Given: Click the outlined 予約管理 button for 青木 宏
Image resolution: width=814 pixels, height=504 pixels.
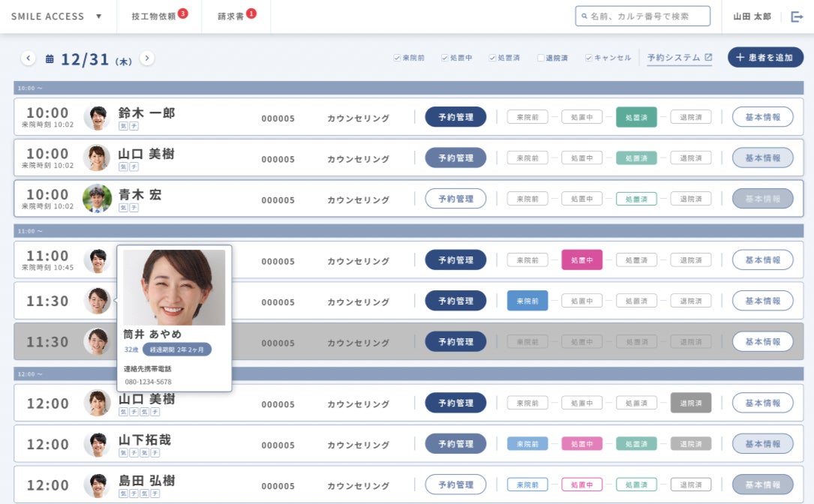Looking at the screenshot, I should point(456,198).
